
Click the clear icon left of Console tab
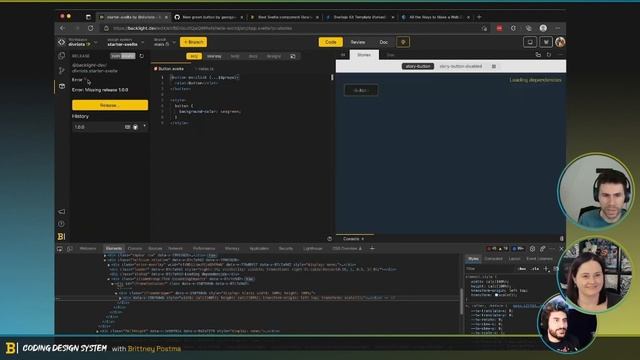(x=330, y=239)
